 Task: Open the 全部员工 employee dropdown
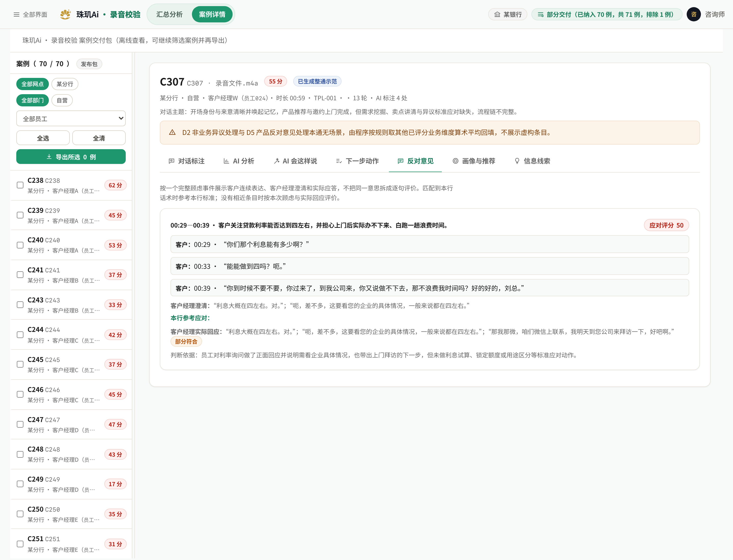pos(71,118)
